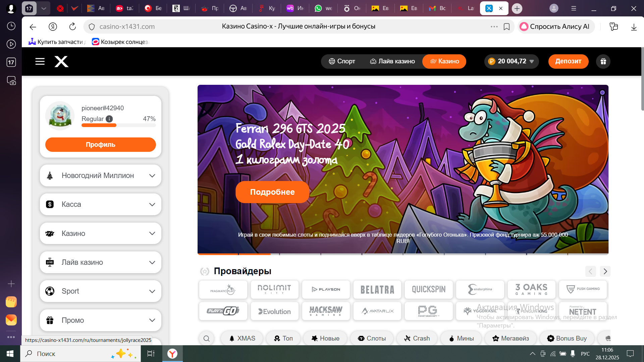Click the Подробнее banner button

[x=272, y=192]
